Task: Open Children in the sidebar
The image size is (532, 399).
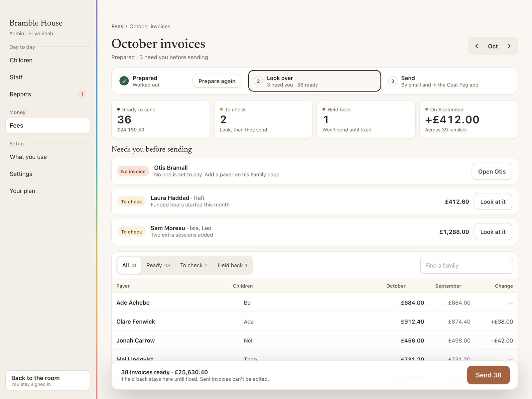Action: [48, 60]
